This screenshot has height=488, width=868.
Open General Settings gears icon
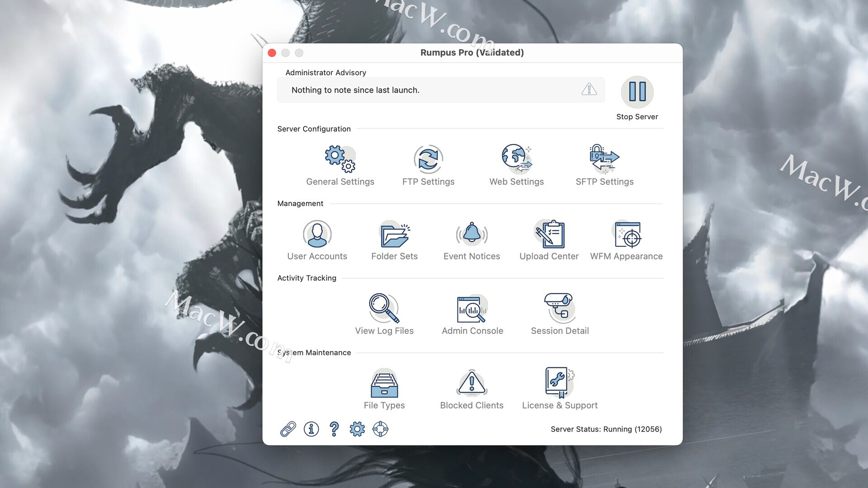pyautogui.click(x=340, y=159)
